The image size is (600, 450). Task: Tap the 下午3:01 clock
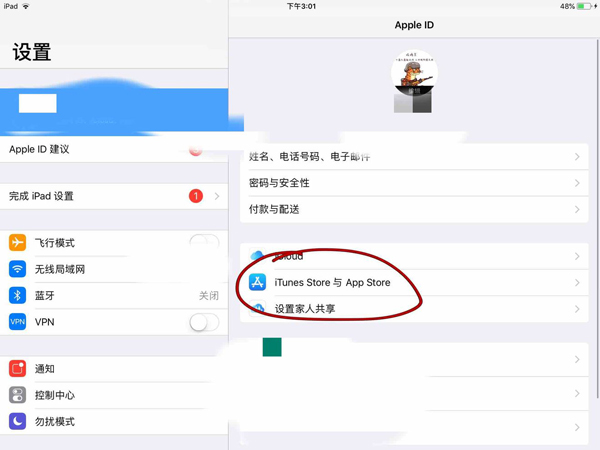(302, 6)
